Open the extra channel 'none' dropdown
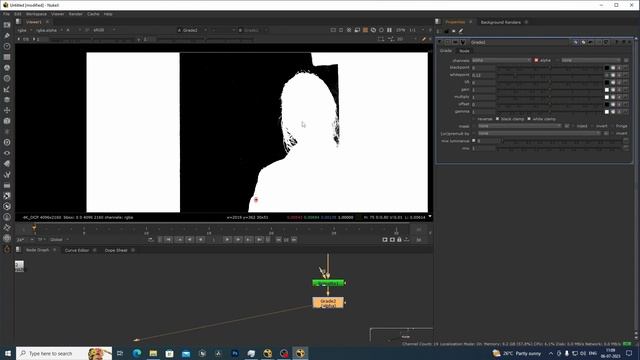The width and height of the screenshot is (640, 360). tap(591, 60)
